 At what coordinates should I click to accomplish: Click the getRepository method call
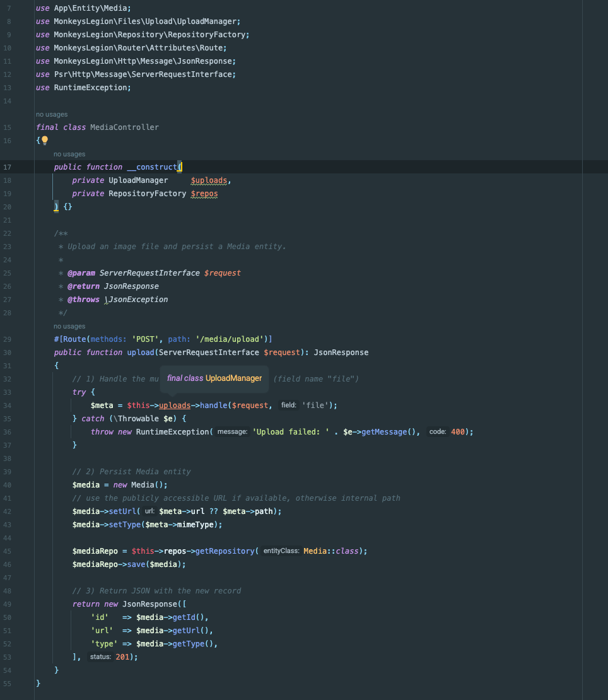pyautogui.click(x=225, y=551)
